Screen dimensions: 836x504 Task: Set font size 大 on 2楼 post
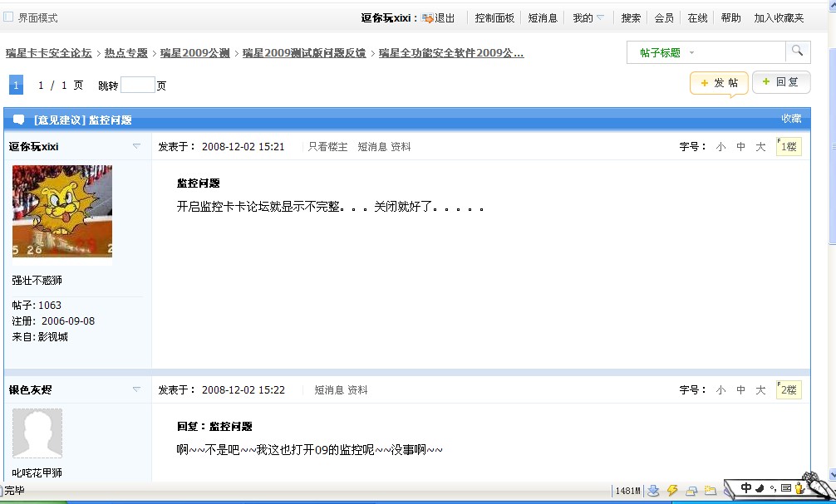point(760,390)
